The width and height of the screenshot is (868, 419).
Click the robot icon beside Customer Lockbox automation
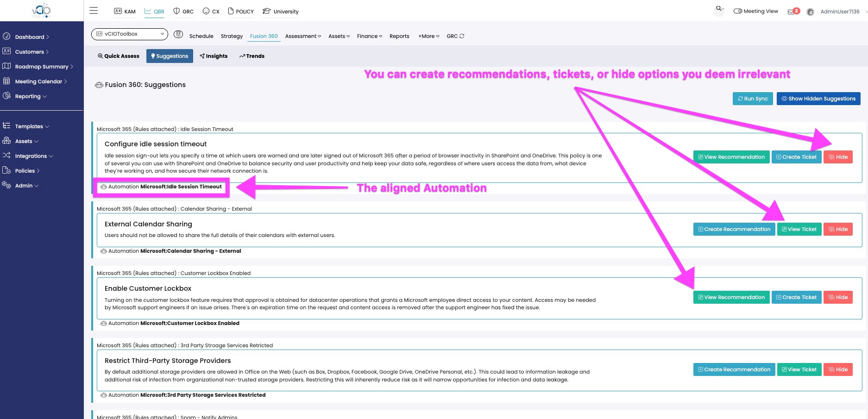click(x=104, y=324)
